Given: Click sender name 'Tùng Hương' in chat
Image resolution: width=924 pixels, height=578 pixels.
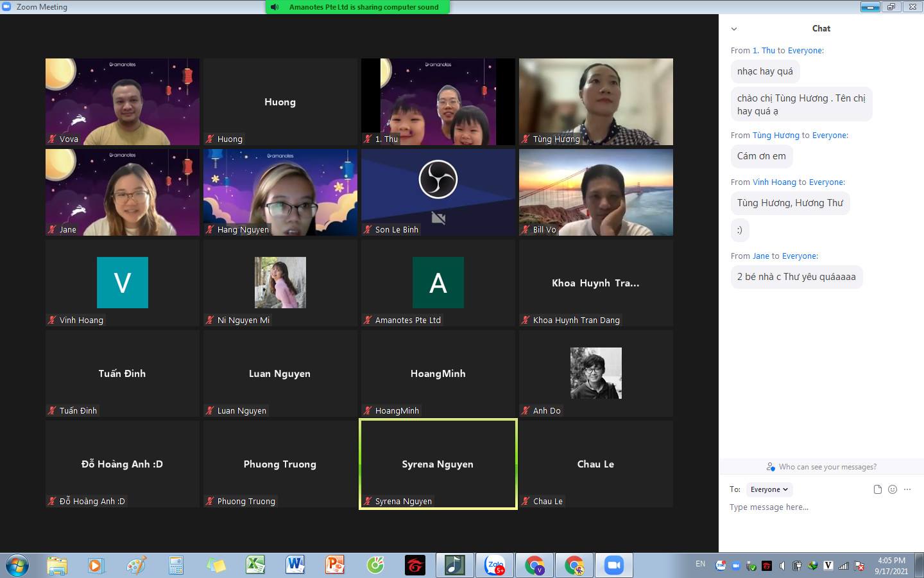Looking at the screenshot, I should [x=776, y=135].
